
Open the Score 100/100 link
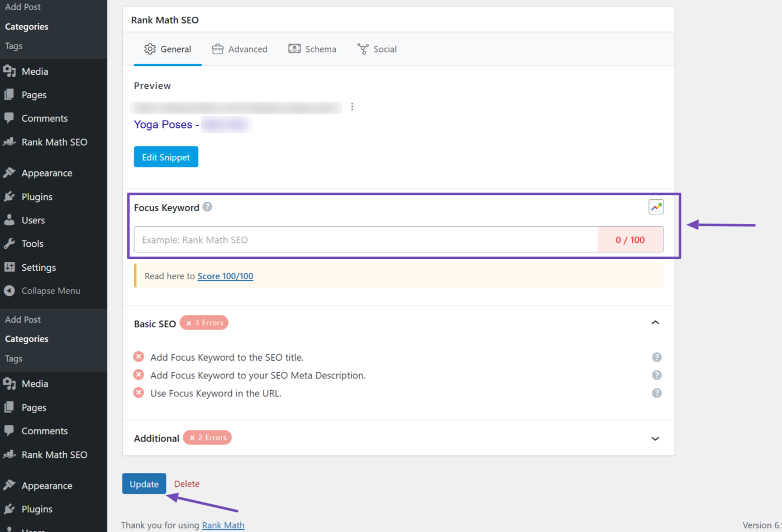(225, 276)
